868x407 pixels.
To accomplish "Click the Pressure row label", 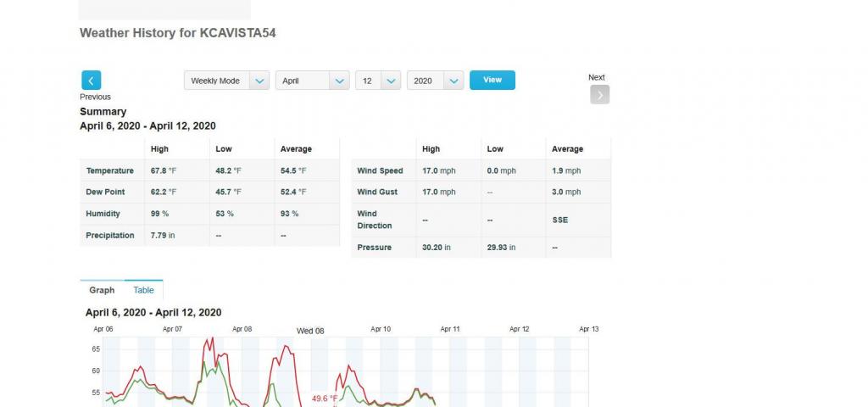I will pos(374,248).
